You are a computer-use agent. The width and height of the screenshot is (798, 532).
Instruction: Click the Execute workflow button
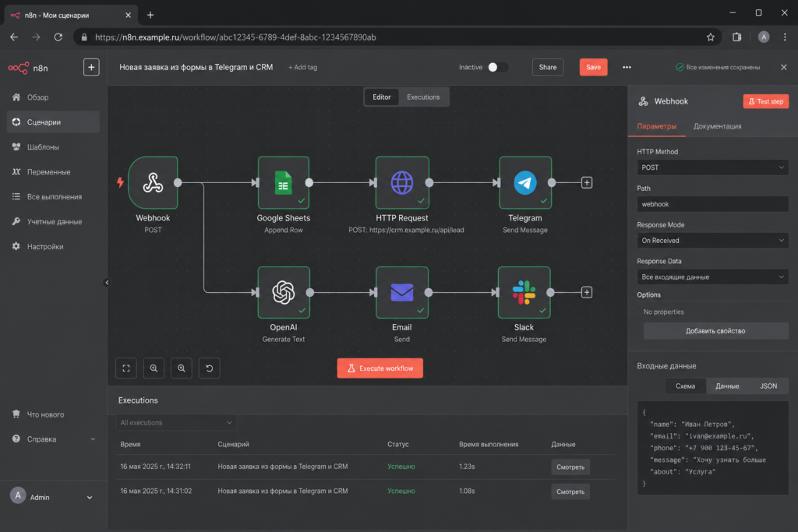click(x=380, y=368)
